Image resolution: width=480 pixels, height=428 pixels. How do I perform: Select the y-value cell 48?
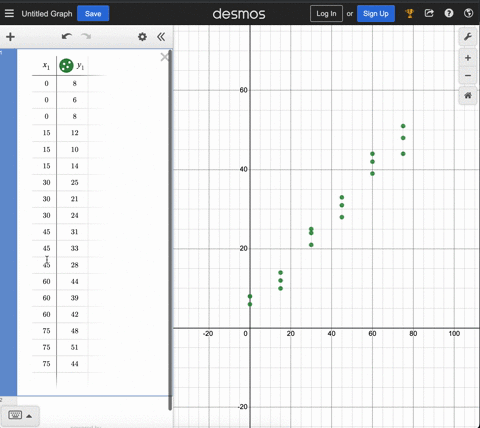[x=74, y=331]
